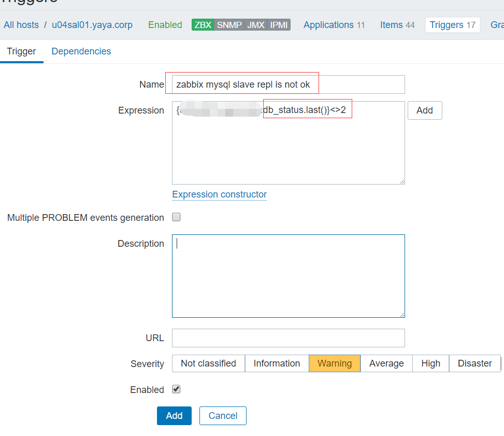Select the Trigger tab

point(21,51)
